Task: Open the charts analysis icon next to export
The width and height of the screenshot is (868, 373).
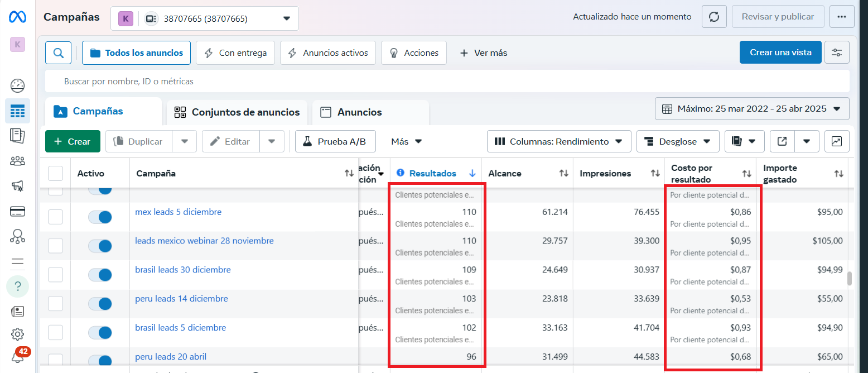Action: [837, 141]
